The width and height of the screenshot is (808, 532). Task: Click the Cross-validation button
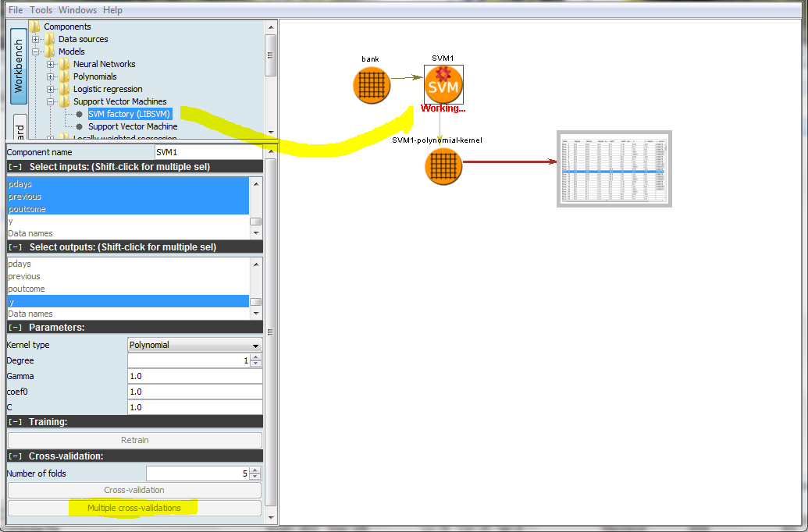pyautogui.click(x=134, y=490)
